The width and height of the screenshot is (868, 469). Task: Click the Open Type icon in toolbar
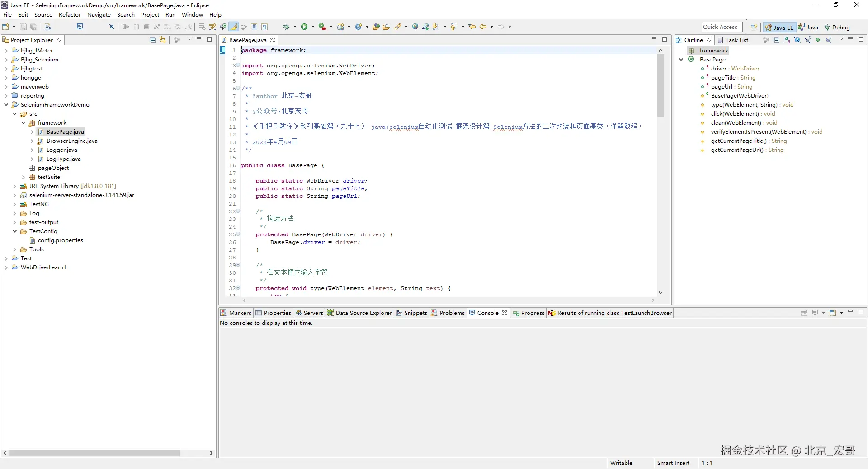point(376,27)
